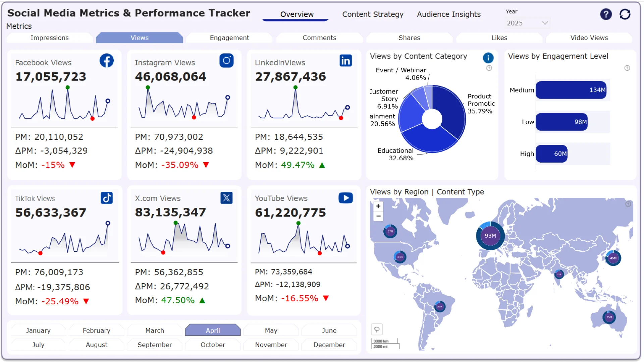Select the April month button
The image size is (644, 362).
point(213,330)
